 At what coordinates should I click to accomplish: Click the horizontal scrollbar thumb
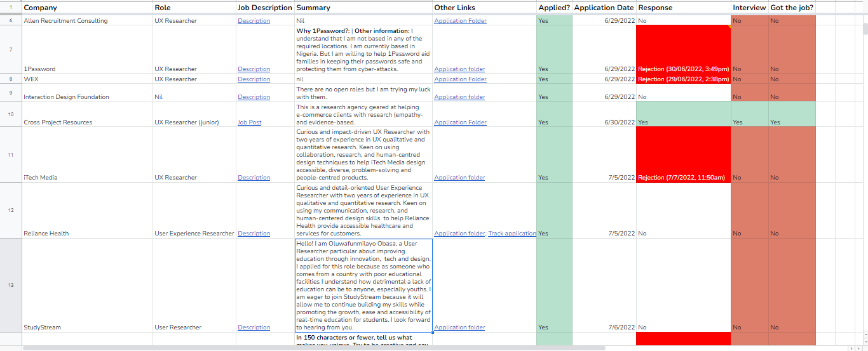tap(314, 348)
